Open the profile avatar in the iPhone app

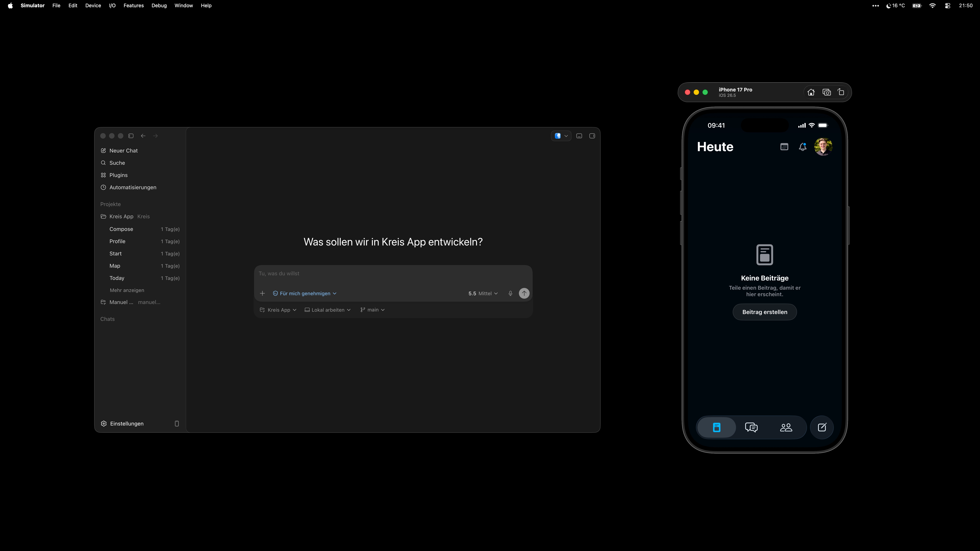point(823,147)
